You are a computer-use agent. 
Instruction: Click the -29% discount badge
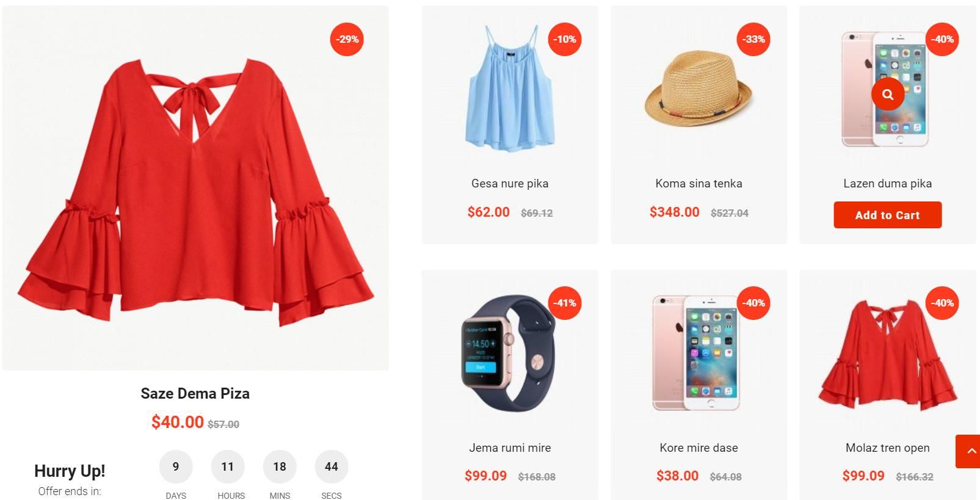coord(347,39)
